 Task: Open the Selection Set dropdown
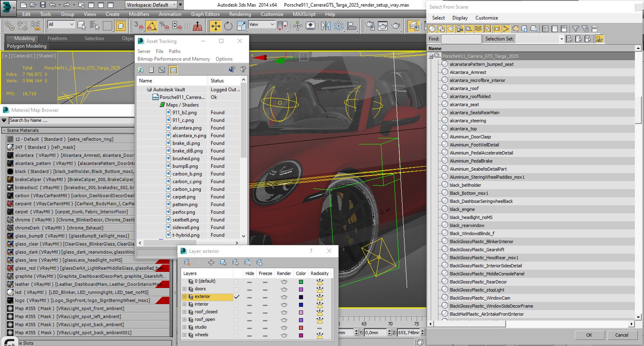click(561, 39)
